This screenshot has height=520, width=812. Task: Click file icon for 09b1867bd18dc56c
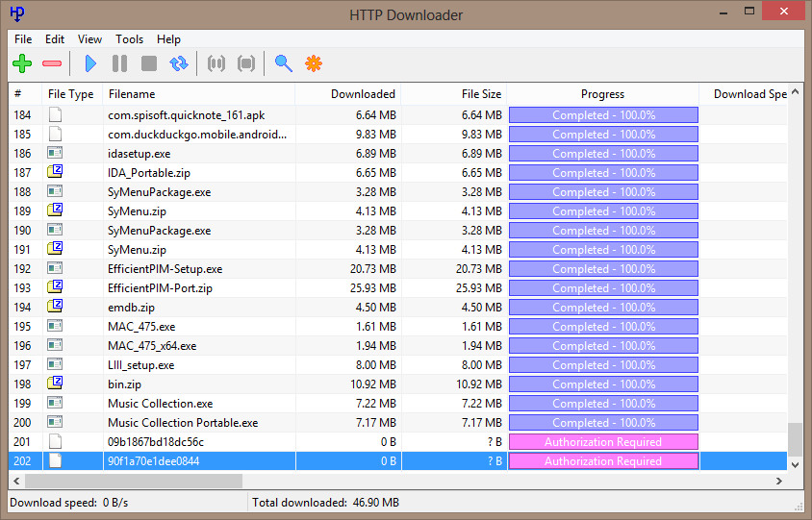click(x=55, y=441)
